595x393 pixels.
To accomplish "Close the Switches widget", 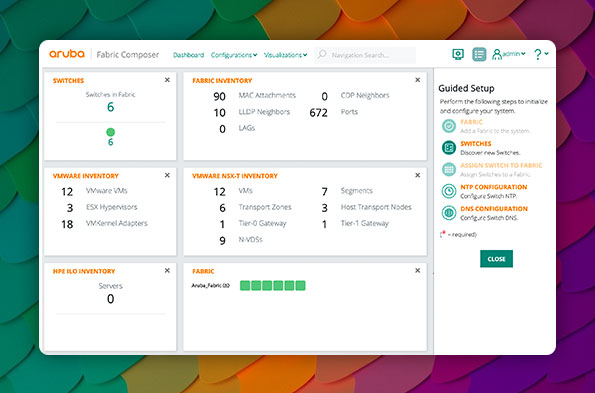I will [x=167, y=80].
